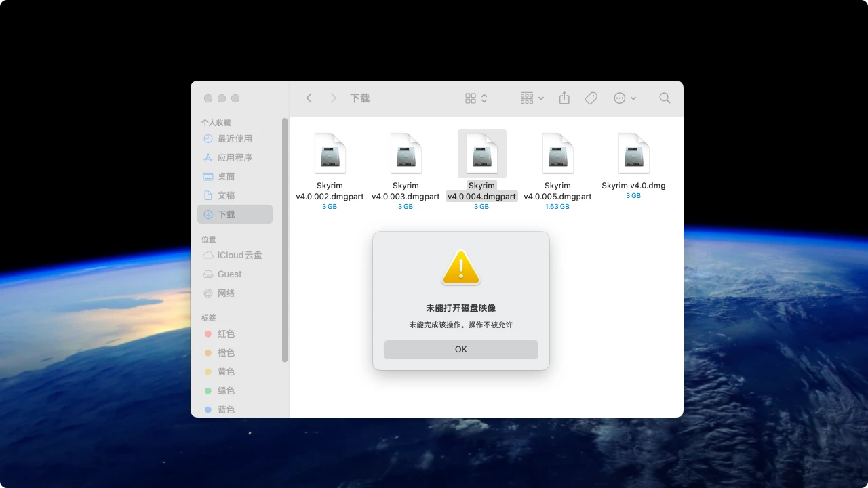The width and height of the screenshot is (868, 488).
Task: Filter by the 红色 tag
Action: click(235, 333)
